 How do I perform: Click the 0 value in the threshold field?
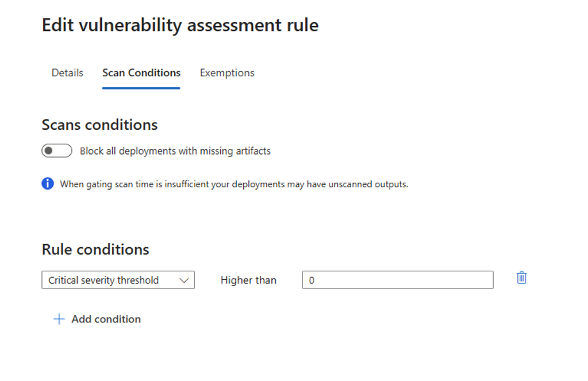(x=312, y=280)
